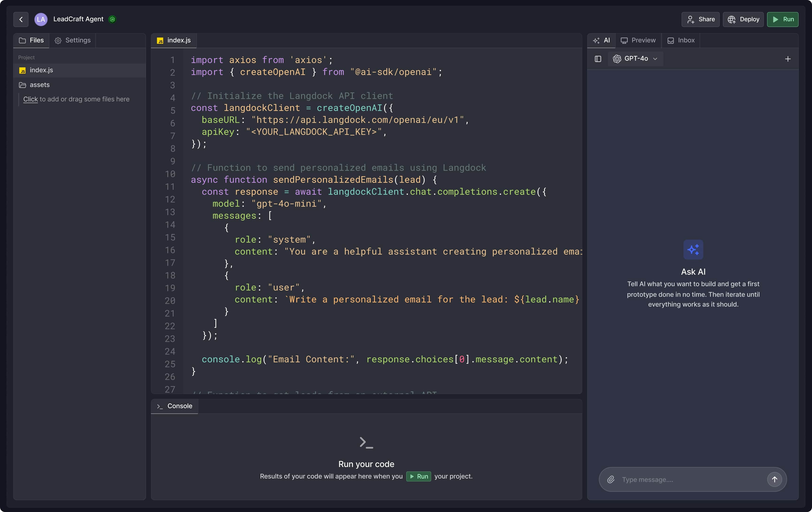The width and height of the screenshot is (812, 512).
Task: Click the JS icon on index.js editor tab
Action: (x=160, y=41)
